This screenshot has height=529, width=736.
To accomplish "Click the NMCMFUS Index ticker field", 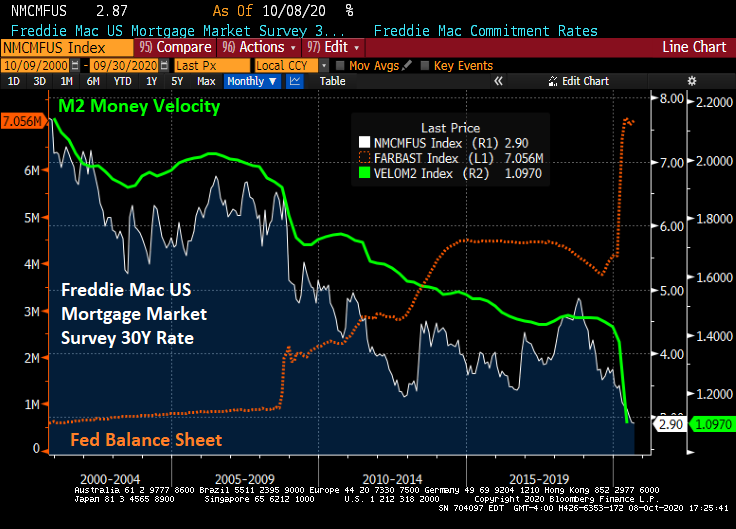I will (x=67, y=48).
